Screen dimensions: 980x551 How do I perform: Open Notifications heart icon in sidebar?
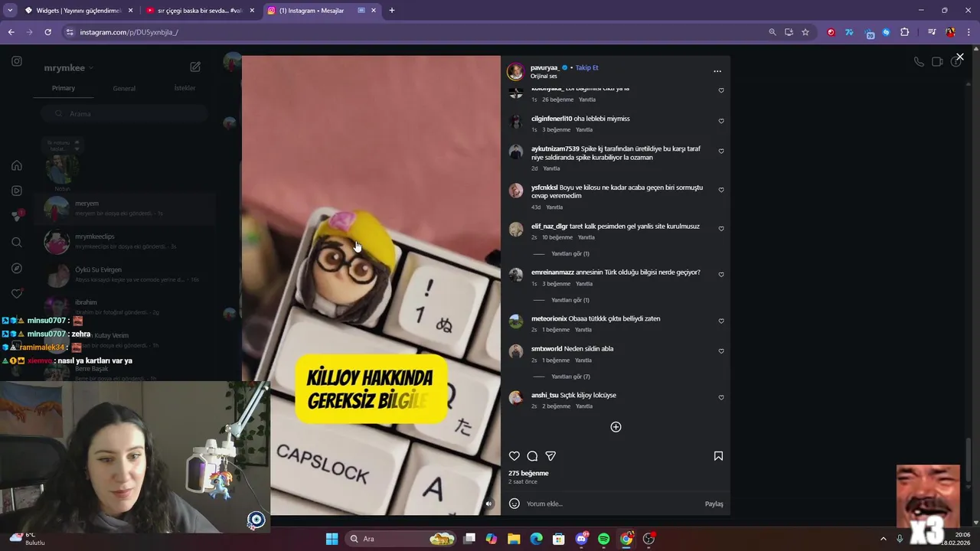coord(17,294)
